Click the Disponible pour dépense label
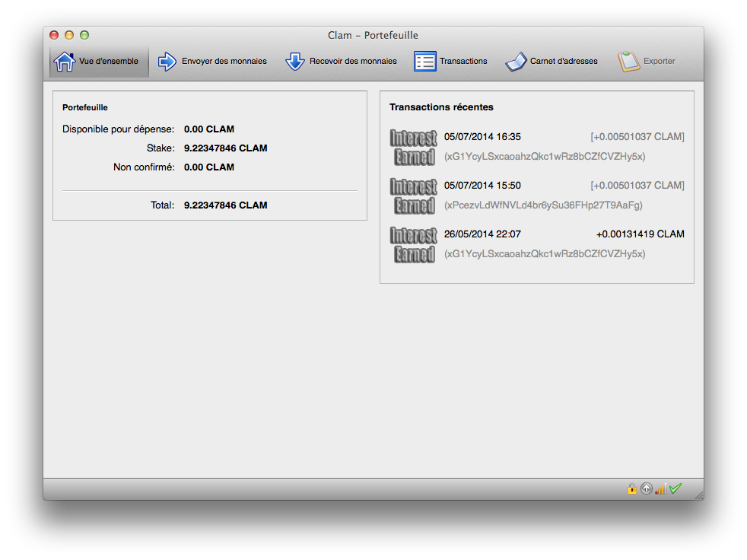The height and width of the screenshot is (560, 747). [118, 129]
